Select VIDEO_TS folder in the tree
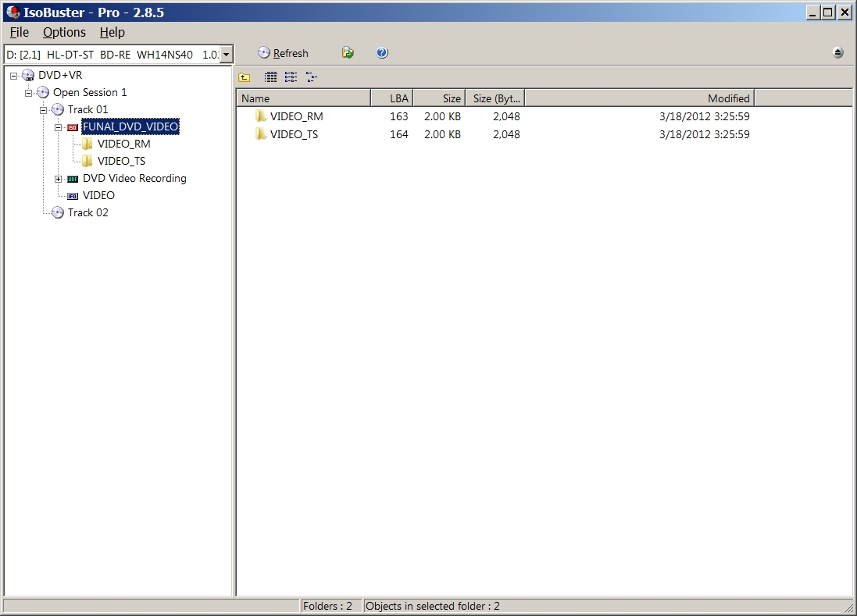The image size is (857, 616). (121, 161)
